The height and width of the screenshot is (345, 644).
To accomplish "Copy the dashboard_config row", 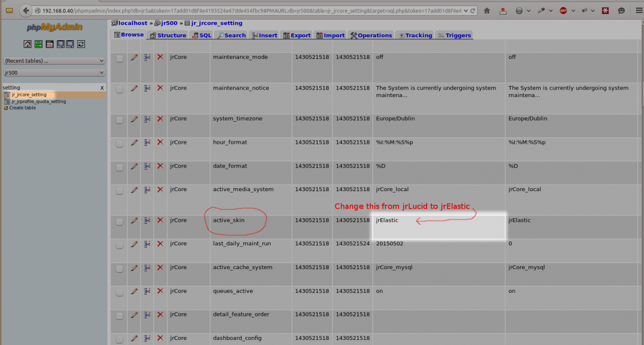I will [x=147, y=338].
